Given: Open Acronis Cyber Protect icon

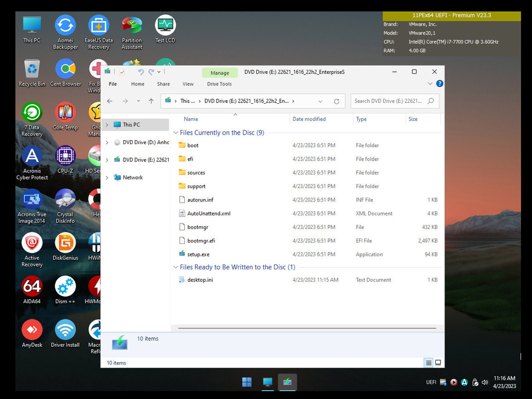Looking at the screenshot, I should tap(32, 163).
